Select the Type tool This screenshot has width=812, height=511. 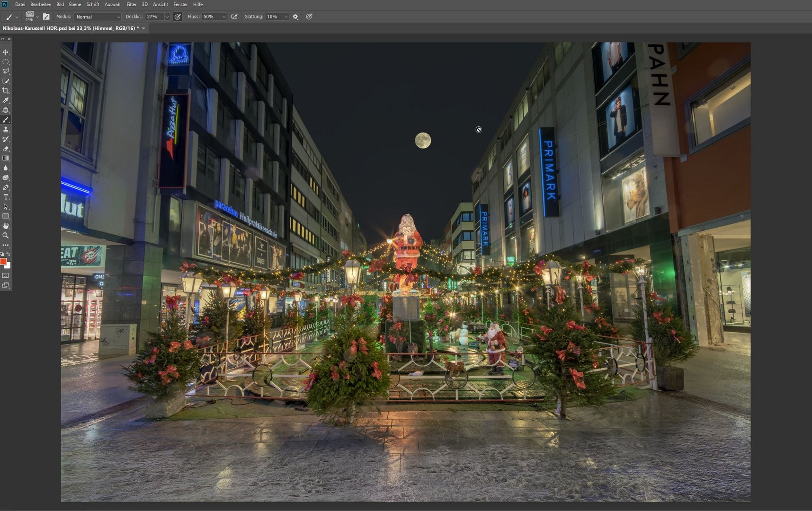coord(6,197)
